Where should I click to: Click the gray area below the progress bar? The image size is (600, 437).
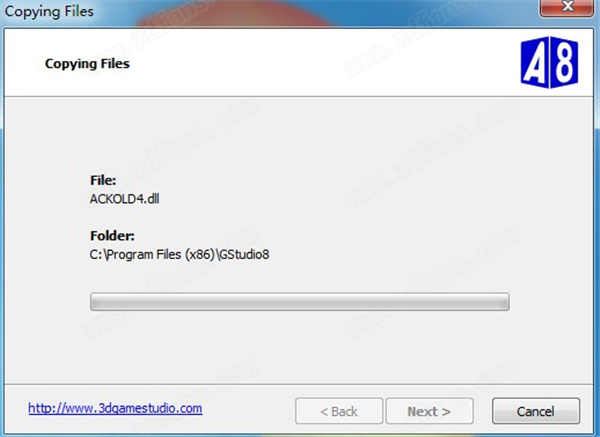click(298, 346)
